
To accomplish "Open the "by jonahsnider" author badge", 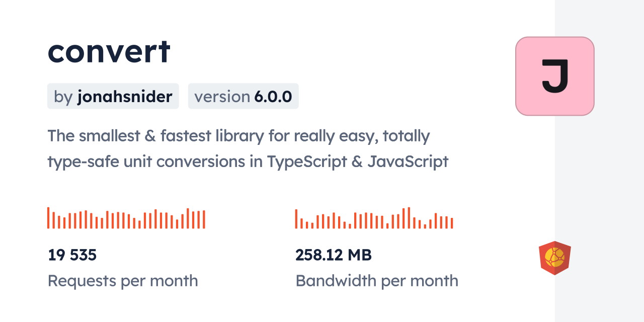I will (113, 96).
